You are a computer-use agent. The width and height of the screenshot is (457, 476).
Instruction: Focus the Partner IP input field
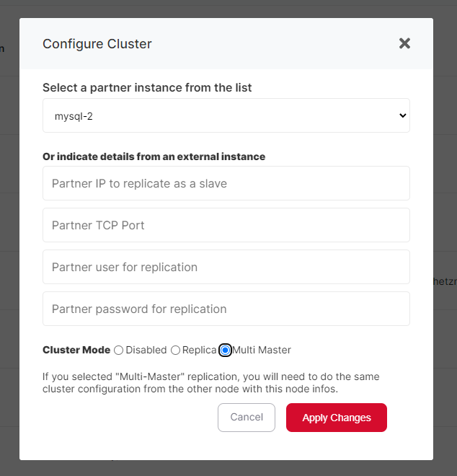click(x=226, y=183)
